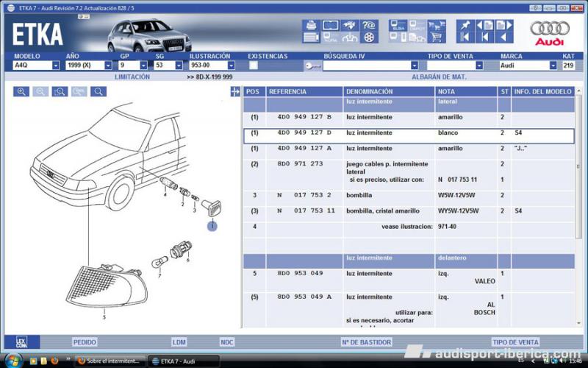Viewport: 588px width, 368px height.
Task: Click the NDC button
Action: 227,342
